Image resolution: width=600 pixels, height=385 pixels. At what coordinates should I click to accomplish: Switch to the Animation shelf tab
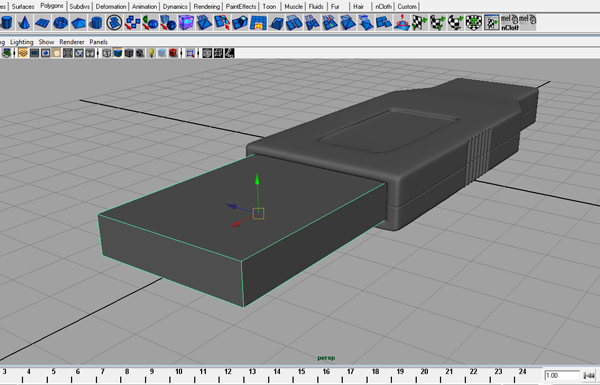pyautogui.click(x=145, y=7)
